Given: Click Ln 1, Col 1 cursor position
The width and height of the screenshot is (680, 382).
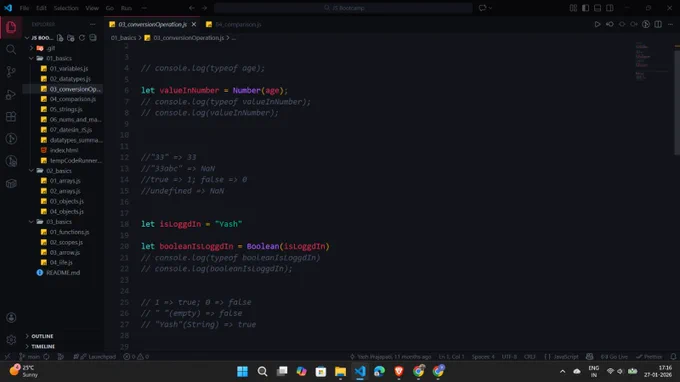Looking at the screenshot, I should pos(451,356).
